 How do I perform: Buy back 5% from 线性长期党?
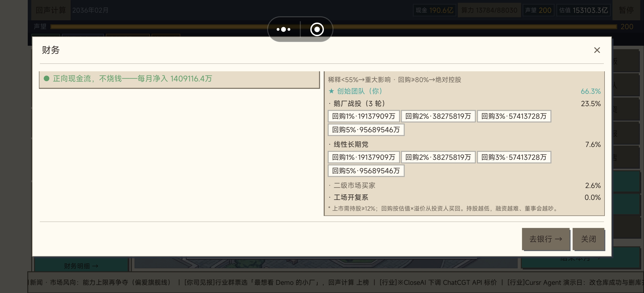(x=366, y=171)
